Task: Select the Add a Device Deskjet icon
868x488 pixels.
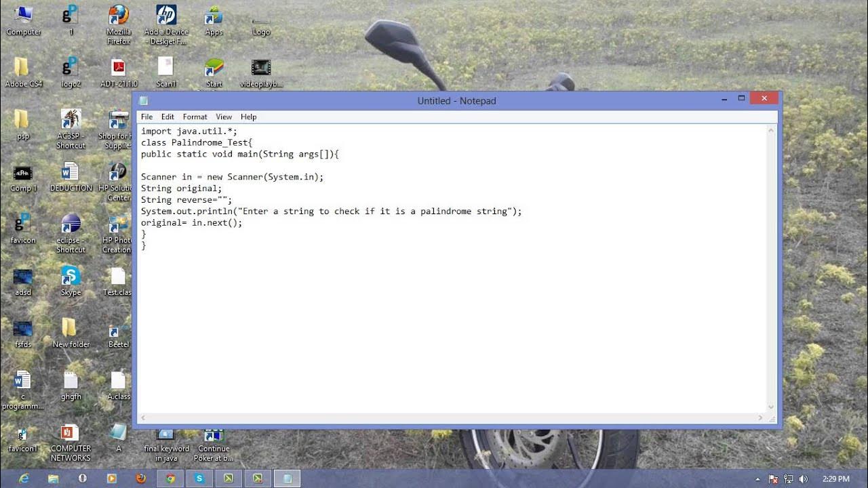Action: (166, 24)
